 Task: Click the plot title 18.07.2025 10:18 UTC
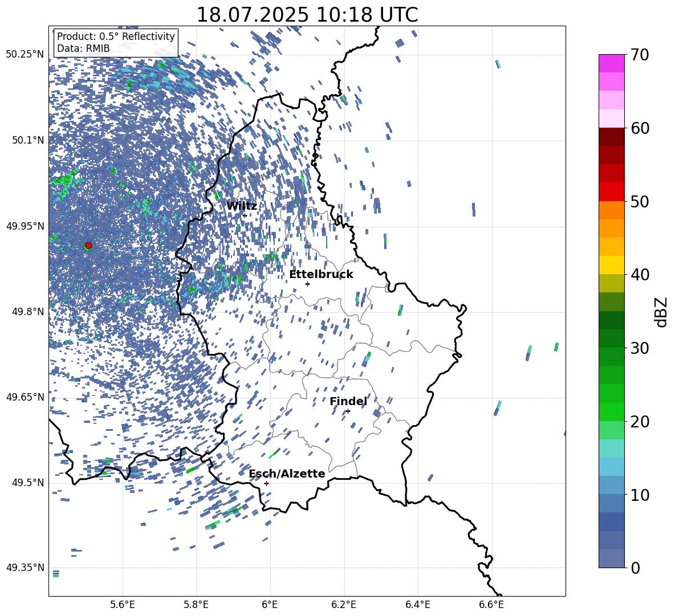pos(307,15)
